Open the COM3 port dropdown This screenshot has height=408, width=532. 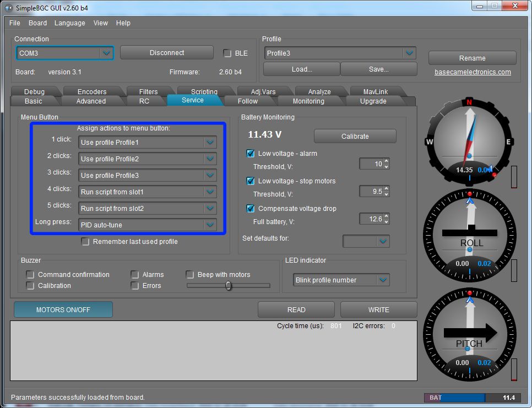coord(64,53)
